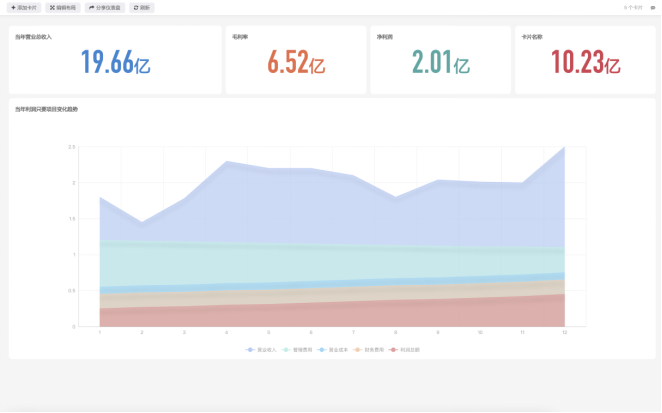Select the orange 6.52亿 card
This screenshot has width=662, height=413.
pyautogui.click(x=296, y=60)
